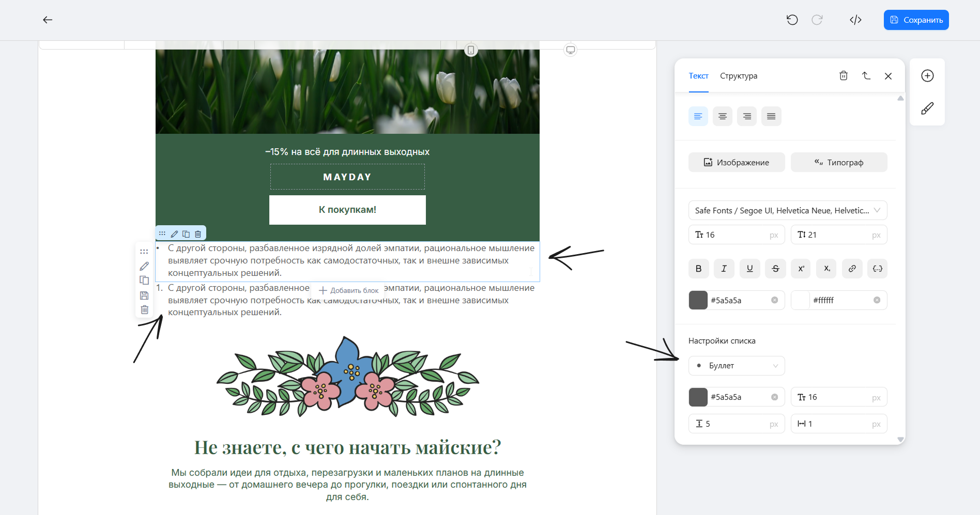Screen dimensions: 980x515
Task: Select paragraph starting Мы собрали идеи
Action: (347, 485)
